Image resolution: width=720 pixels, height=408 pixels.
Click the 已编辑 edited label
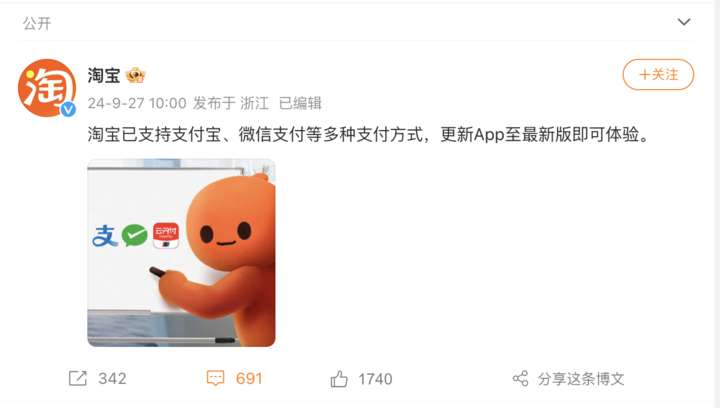point(300,103)
